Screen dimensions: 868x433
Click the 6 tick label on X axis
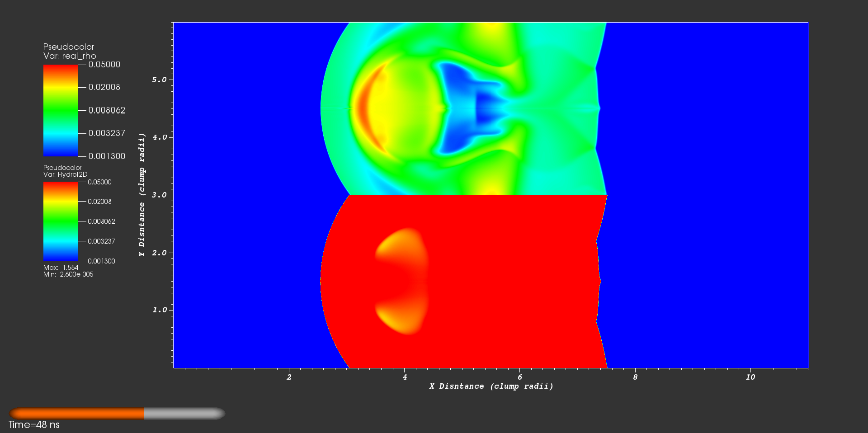tap(520, 377)
